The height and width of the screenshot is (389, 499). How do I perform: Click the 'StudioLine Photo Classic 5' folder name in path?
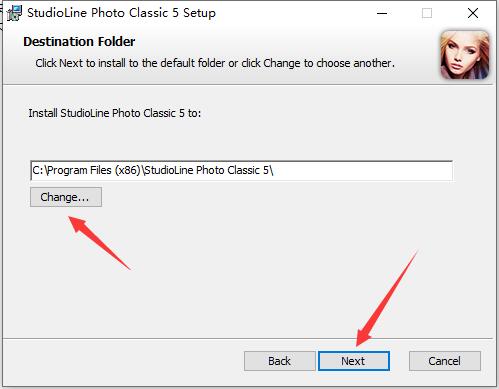206,170
